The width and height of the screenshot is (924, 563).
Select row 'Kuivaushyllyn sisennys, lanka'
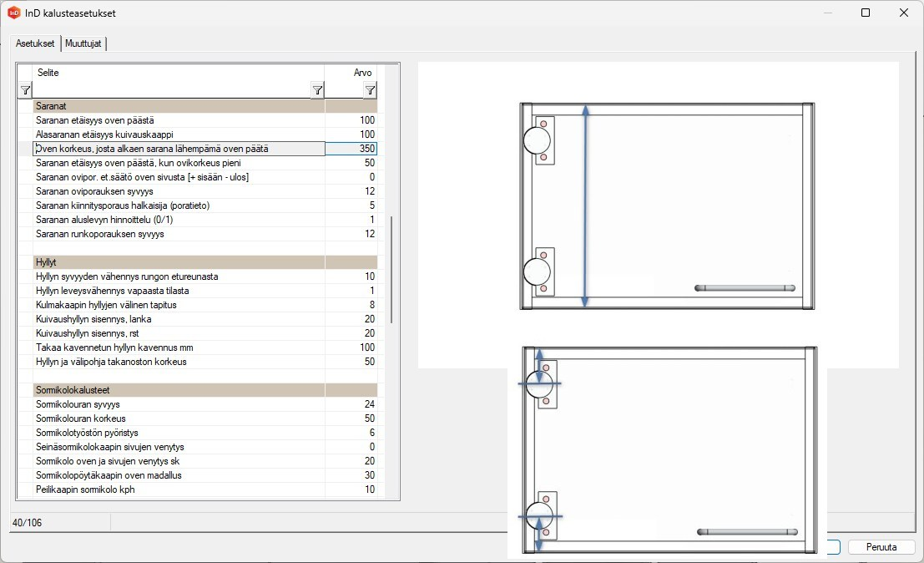click(x=205, y=319)
